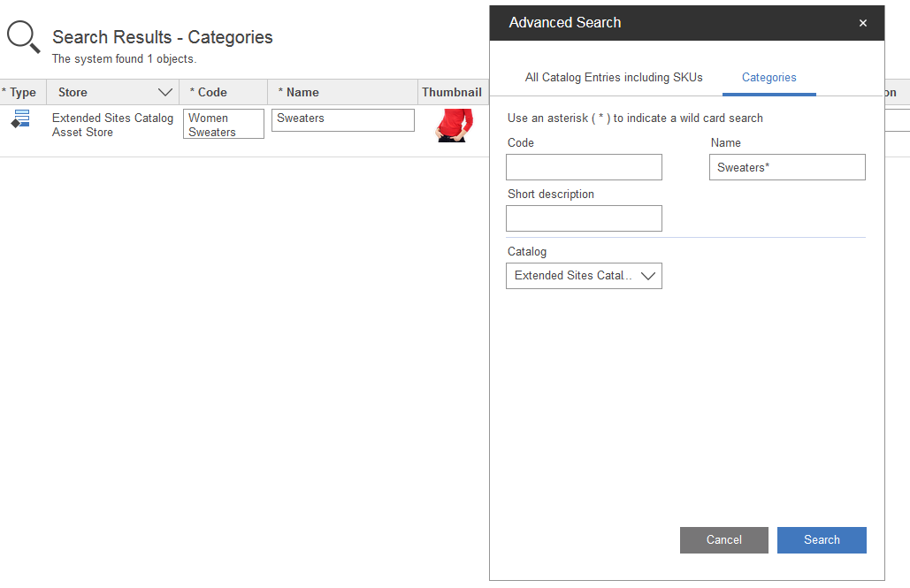
Task: Click the category type icon in the row
Action: pos(21,118)
